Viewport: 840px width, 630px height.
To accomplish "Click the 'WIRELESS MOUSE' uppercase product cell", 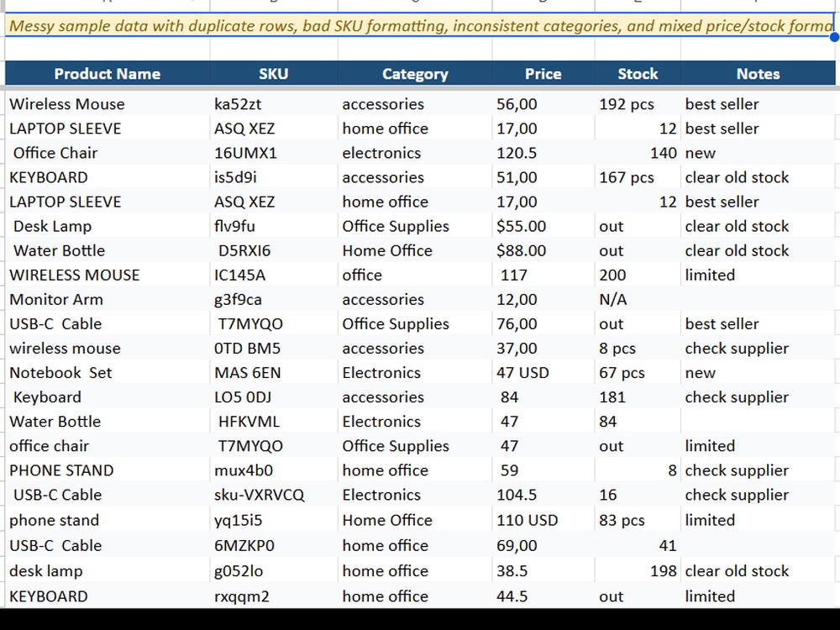I will point(108,275).
